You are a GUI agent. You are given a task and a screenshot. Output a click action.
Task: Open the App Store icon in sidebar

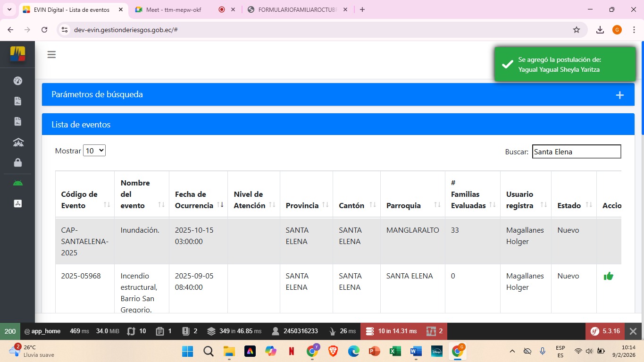pyautogui.click(x=18, y=203)
